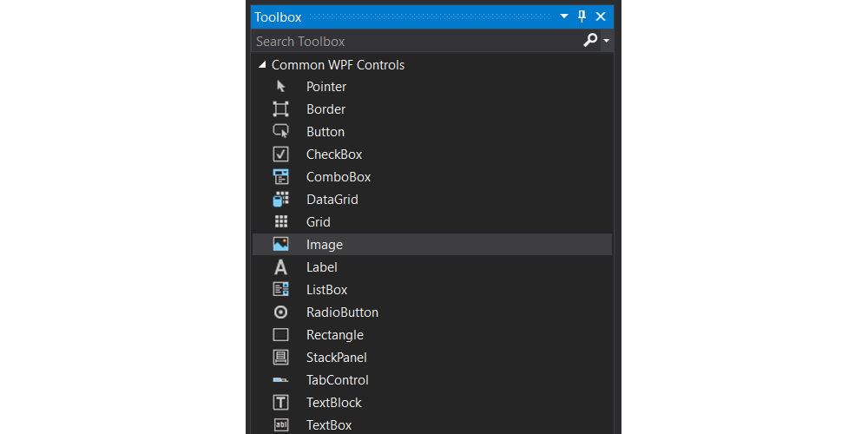Select the "Label" text entry
Viewport: 868px width, 434px height.
322,267
